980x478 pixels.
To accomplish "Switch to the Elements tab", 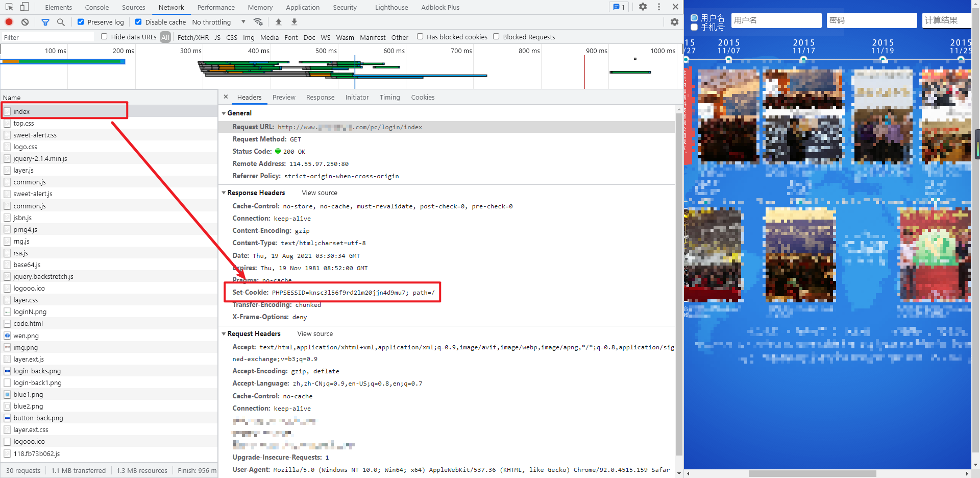I will pos(58,7).
